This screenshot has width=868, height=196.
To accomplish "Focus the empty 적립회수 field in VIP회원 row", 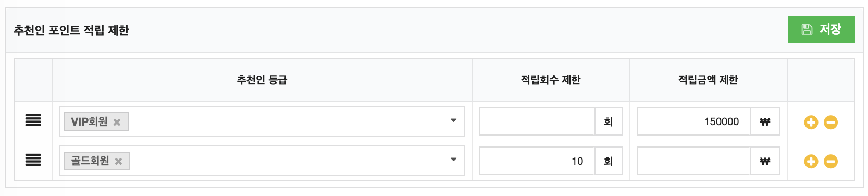I will point(537,121).
